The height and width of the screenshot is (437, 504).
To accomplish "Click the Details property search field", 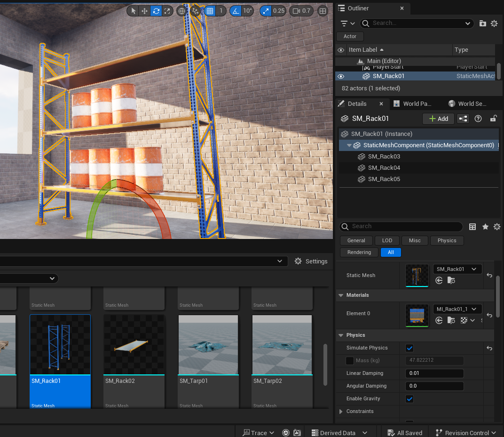I will tap(401, 226).
